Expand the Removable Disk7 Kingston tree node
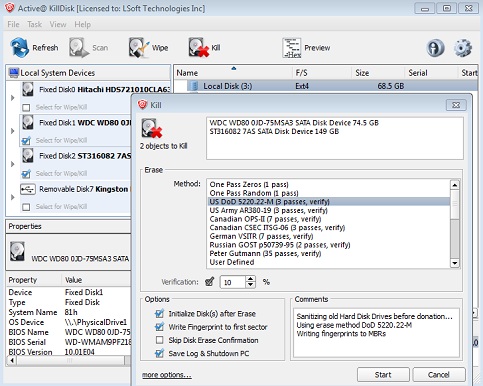This screenshot has width=483, height=386. pyautogui.click(x=13, y=197)
